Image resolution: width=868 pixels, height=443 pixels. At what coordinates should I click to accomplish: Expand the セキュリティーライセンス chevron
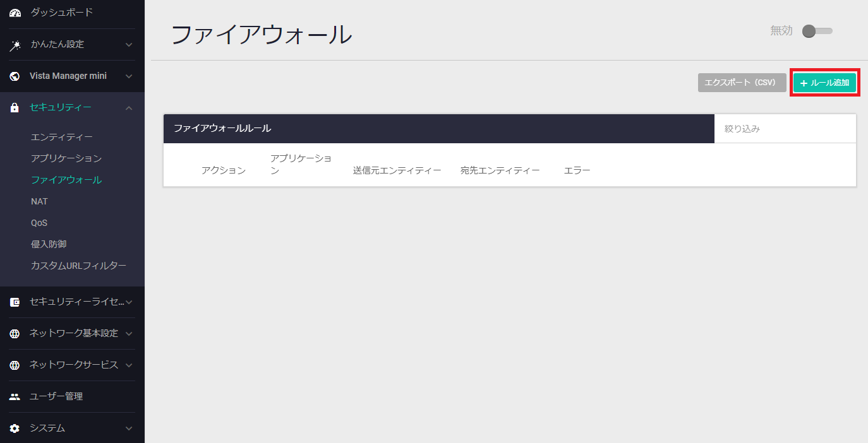129,302
